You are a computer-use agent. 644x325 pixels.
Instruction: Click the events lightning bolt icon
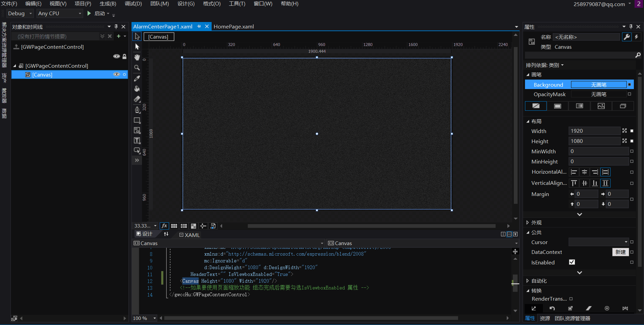(637, 37)
